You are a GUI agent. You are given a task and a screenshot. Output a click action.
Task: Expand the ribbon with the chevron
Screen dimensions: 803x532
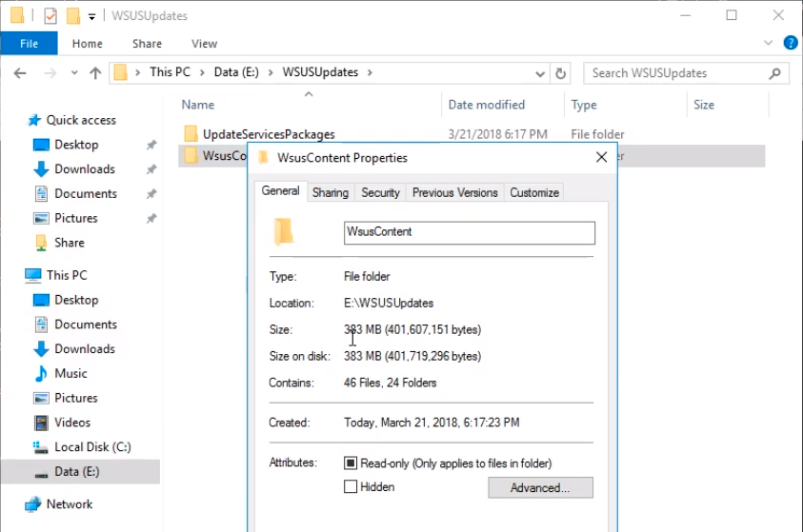tap(768, 43)
